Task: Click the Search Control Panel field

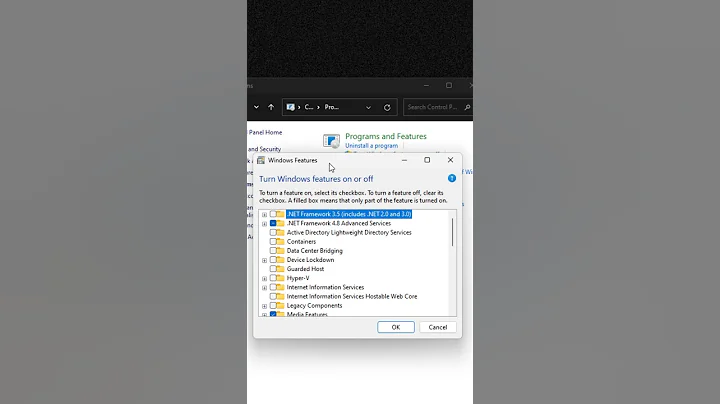Action: [x=437, y=107]
